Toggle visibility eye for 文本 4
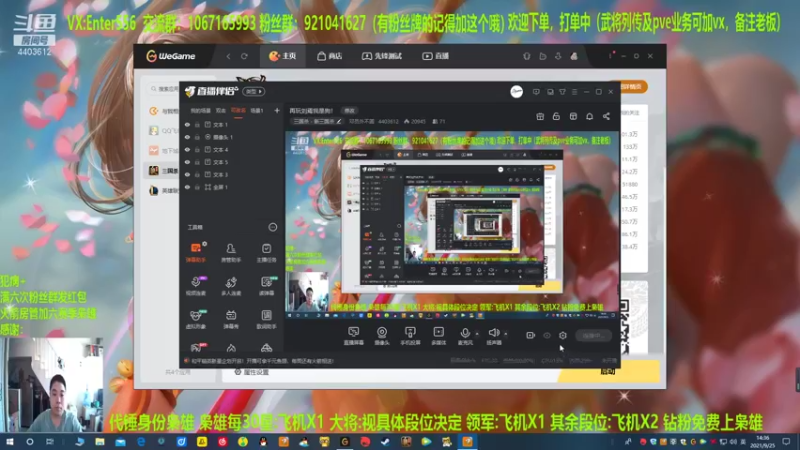This screenshot has height=450, width=800. click(x=187, y=149)
